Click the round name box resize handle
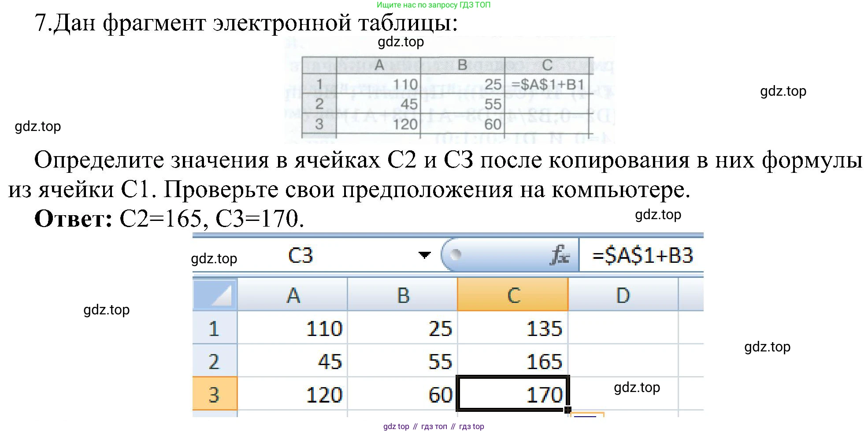Image resolution: width=868 pixels, height=433 pixels. 456,254
